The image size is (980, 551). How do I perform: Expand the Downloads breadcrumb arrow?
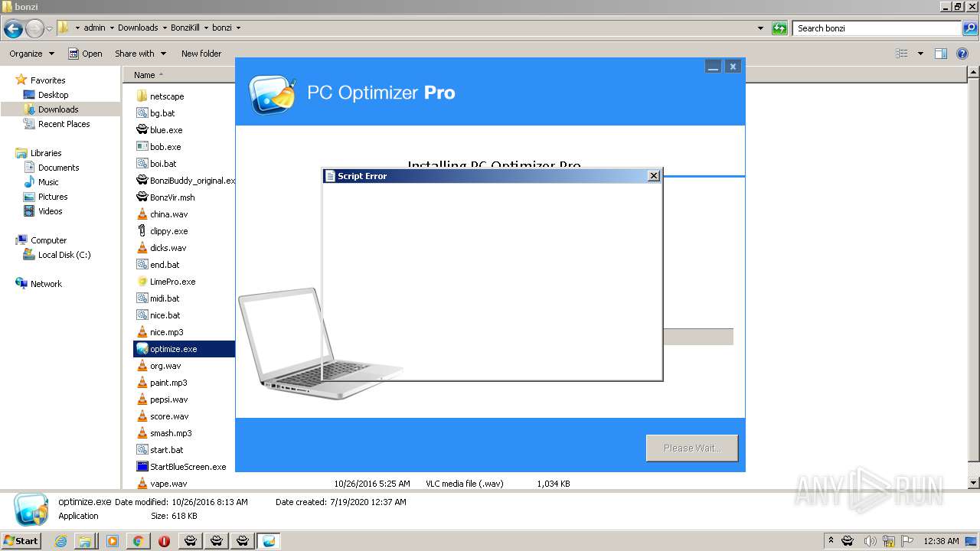coord(165,28)
